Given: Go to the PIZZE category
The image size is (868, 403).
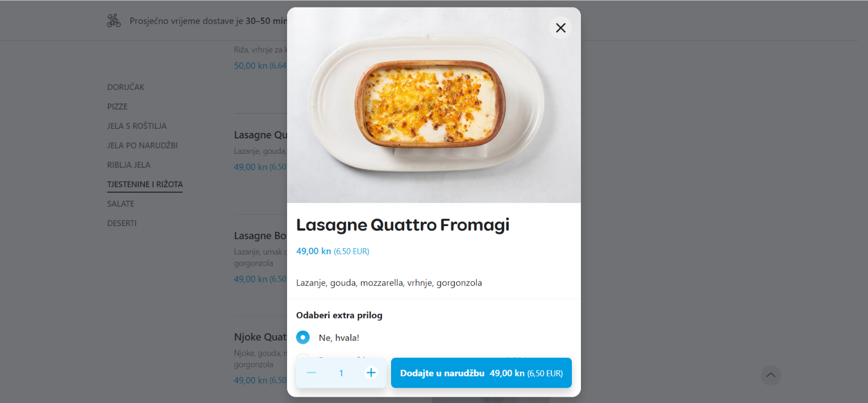Looking at the screenshot, I should pos(117,106).
